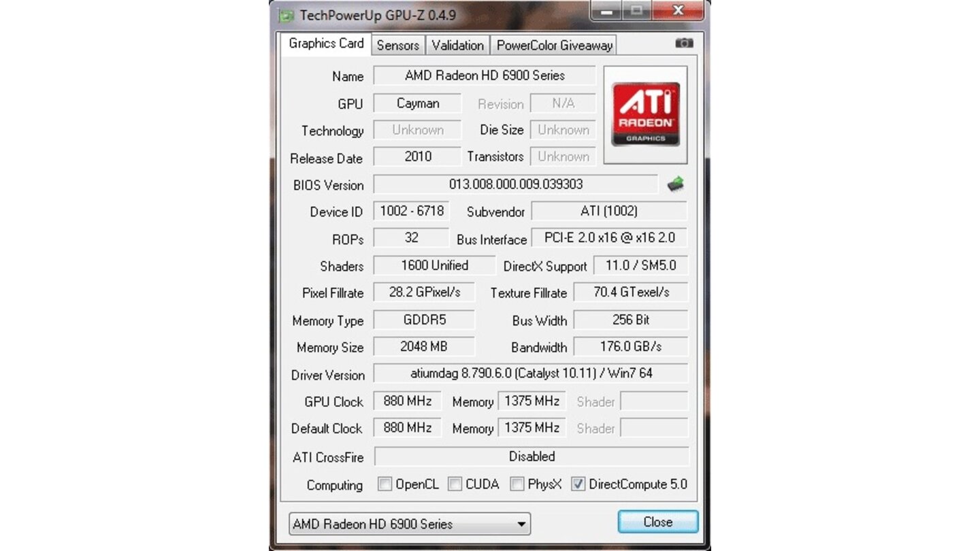Click the Name field AMD Radeon HD 6900 Series
Viewport: 980px width, 551px height.
[485, 76]
